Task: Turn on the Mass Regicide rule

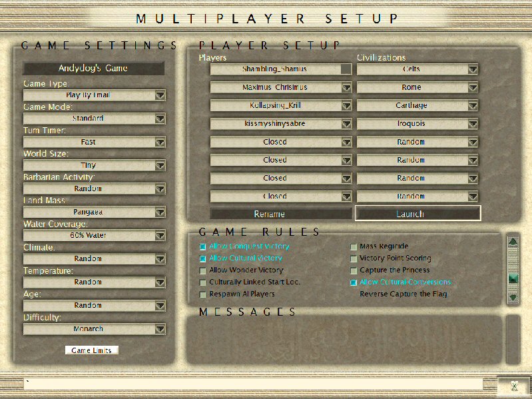Action: tap(354, 246)
